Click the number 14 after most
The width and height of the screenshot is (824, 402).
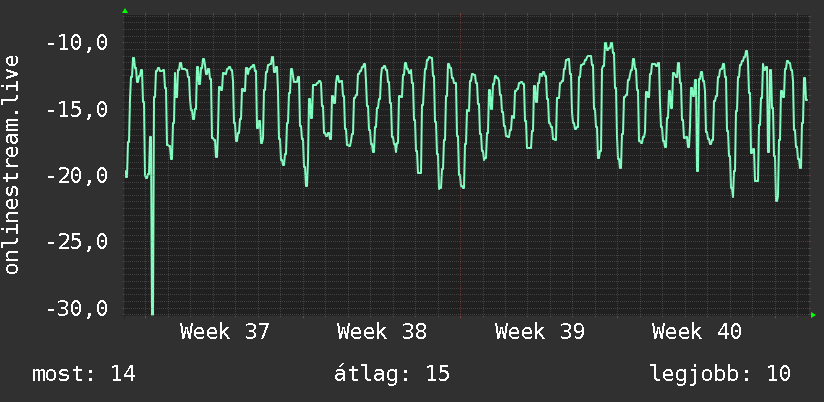[x=122, y=374]
